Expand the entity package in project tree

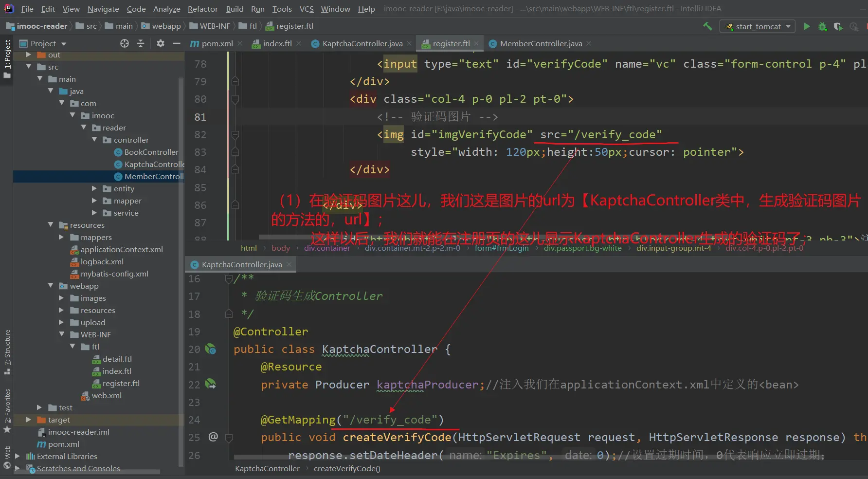click(x=94, y=188)
